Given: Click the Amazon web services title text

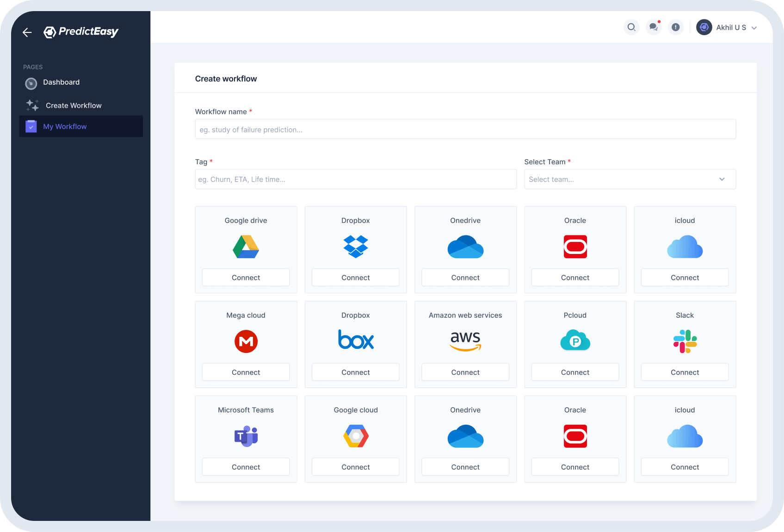Looking at the screenshot, I should click(x=465, y=315).
